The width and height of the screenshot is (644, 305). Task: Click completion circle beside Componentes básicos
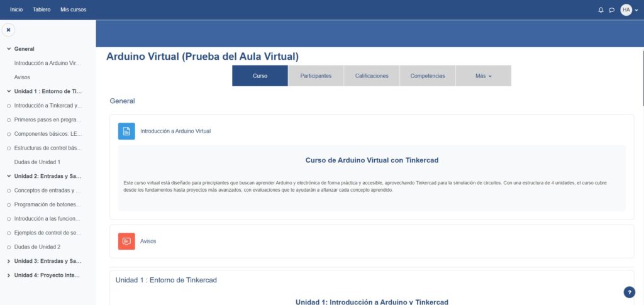[9, 134]
